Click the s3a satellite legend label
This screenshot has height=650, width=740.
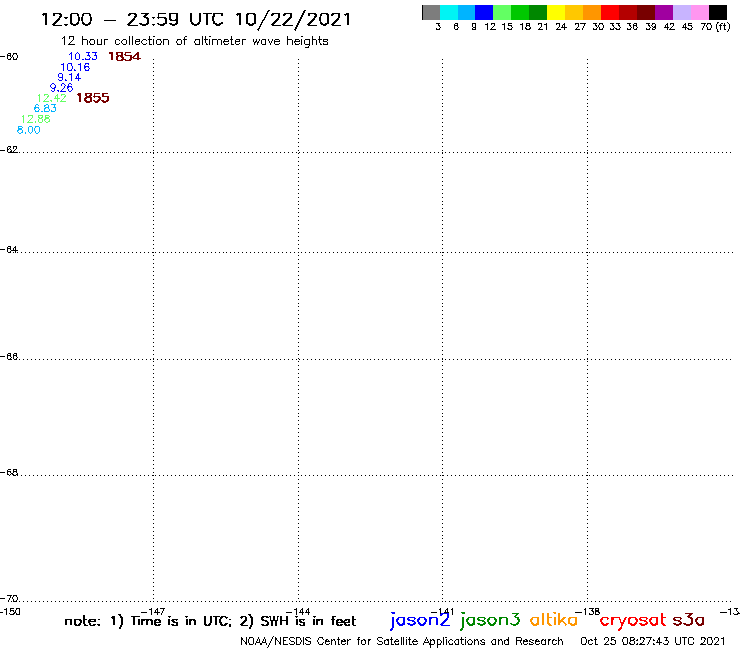click(689, 620)
